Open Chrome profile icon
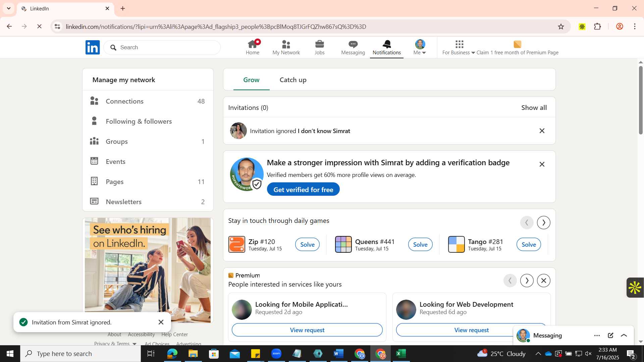 [620, 26]
